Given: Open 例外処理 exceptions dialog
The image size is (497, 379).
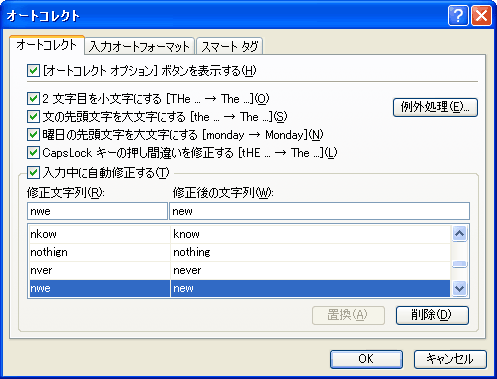Looking at the screenshot, I should click(x=435, y=107).
